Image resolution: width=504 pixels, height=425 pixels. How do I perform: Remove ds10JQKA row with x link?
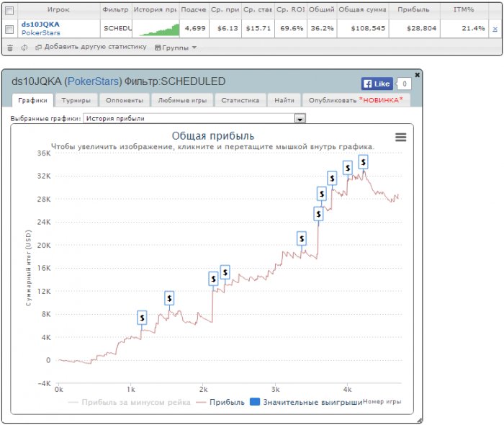pos(495,29)
